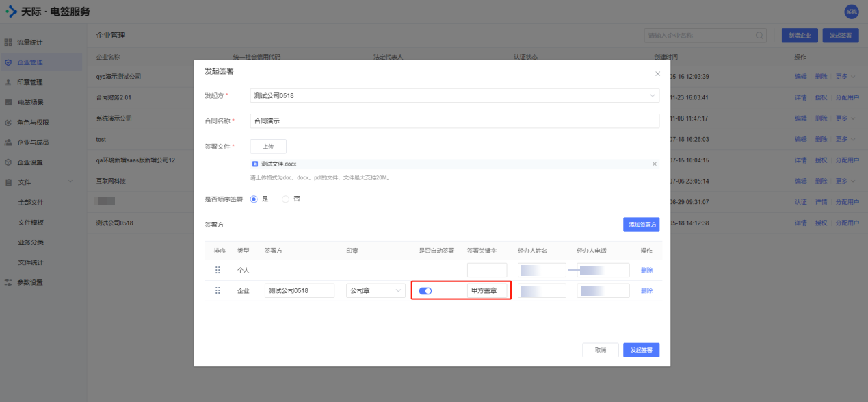Click the 取消 button in dialog

click(x=600, y=350)
